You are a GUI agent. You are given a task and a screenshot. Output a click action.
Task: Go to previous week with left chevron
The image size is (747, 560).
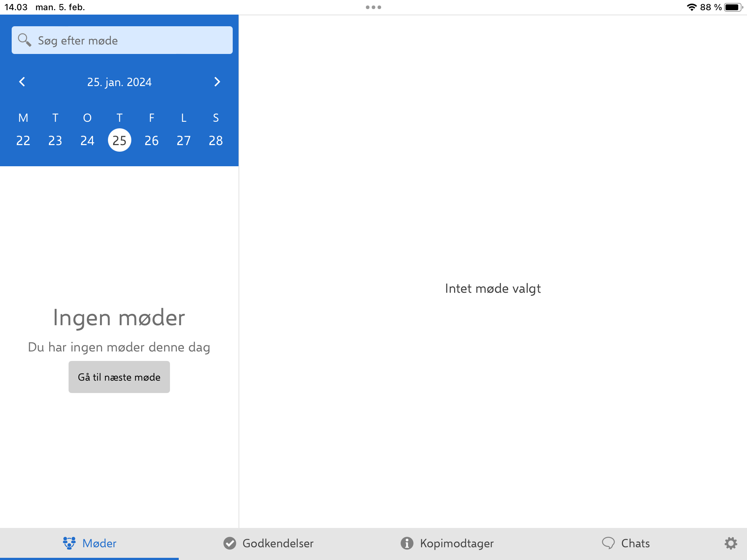[22, 82]
